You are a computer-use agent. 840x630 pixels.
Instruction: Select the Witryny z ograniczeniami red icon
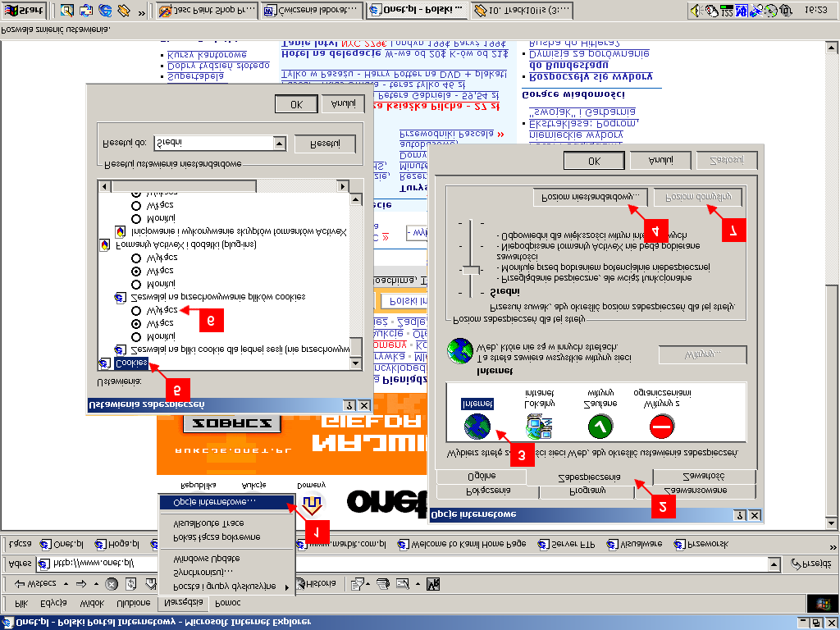[x=662, y=427]
